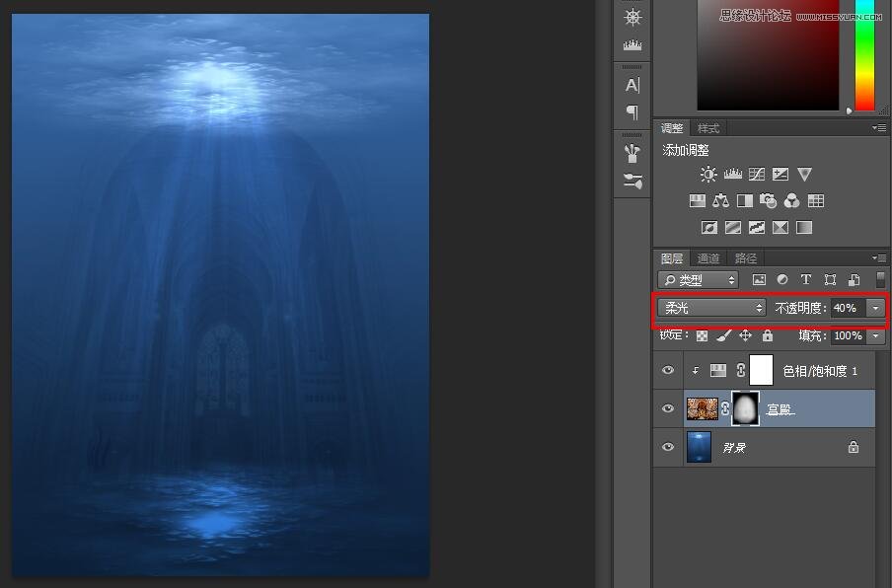Pick a color in the color field

(768, 55)
